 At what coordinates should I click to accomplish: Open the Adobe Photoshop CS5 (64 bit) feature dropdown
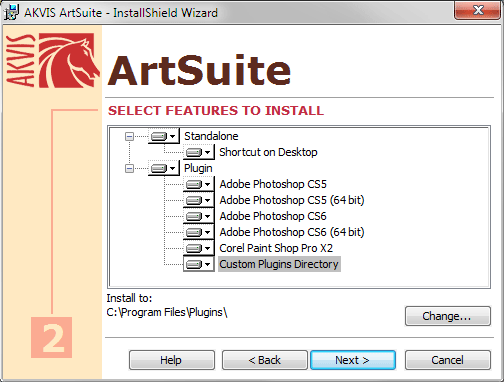[x=199, y=200]
